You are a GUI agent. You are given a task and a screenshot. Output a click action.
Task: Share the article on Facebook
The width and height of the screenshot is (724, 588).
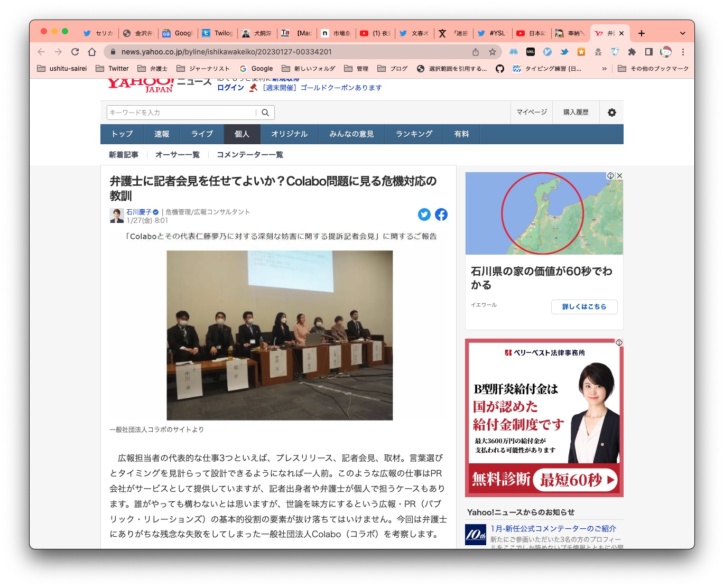(x=441, y=214)
